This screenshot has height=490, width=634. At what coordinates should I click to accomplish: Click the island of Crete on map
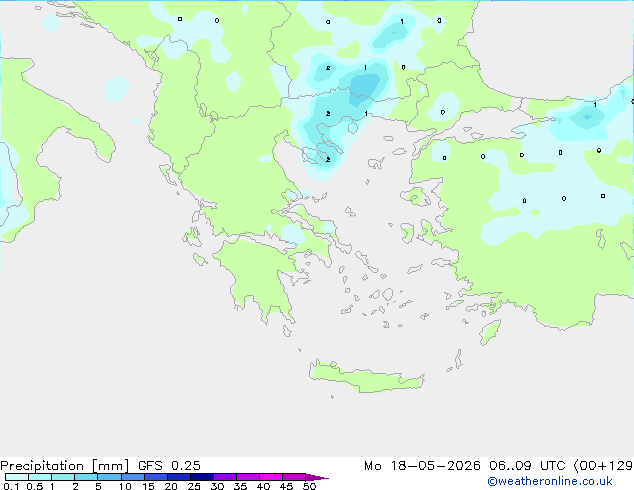point(366,378)
